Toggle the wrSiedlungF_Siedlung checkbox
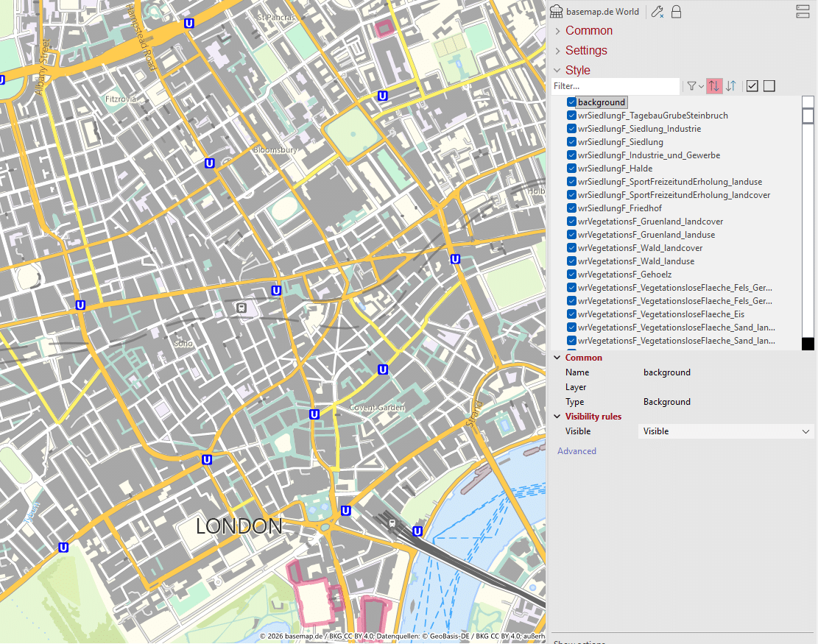818x644 pixels. tap(571, 142)
